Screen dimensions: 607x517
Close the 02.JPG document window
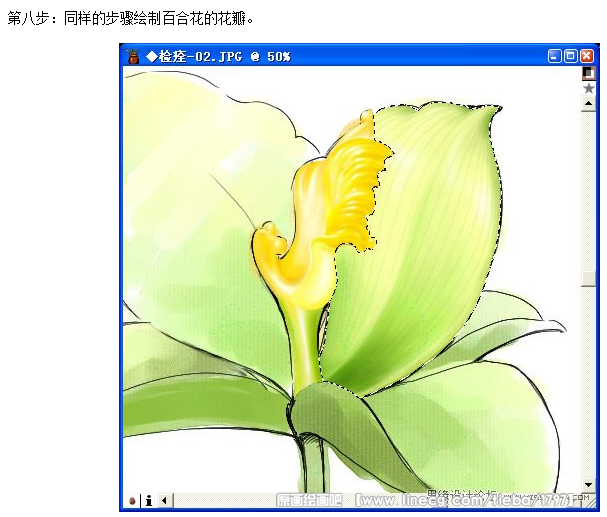[587, 56]
